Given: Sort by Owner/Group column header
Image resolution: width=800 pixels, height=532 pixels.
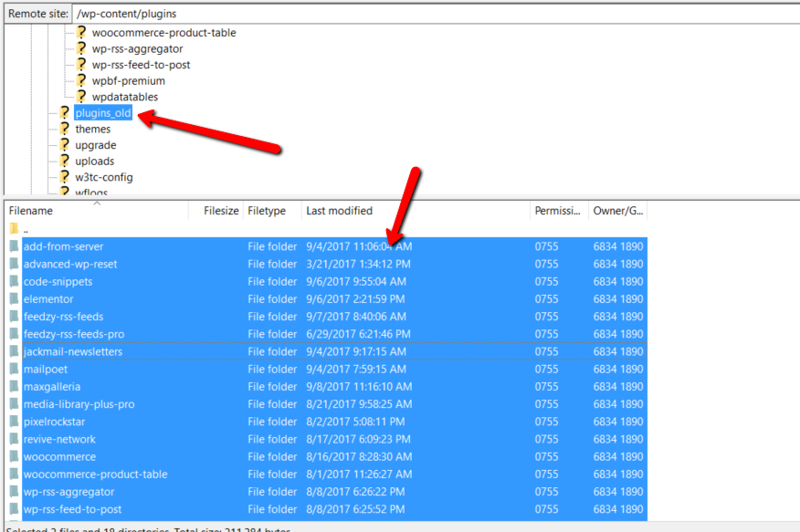Looking at the screenshot, I should [618, 211].
